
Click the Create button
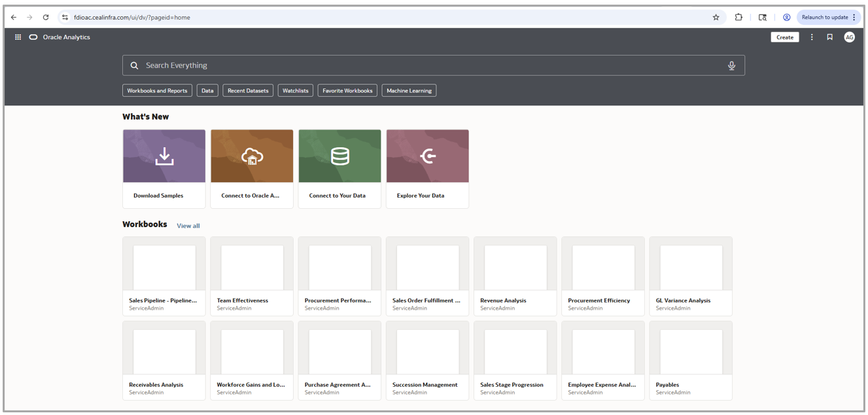click(784, 37)
